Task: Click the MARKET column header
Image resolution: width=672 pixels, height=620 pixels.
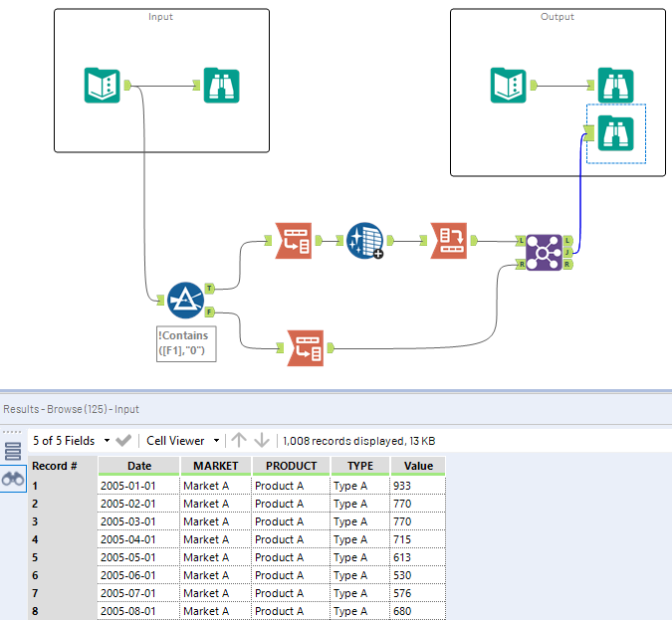Action: (x=216, y=466)
